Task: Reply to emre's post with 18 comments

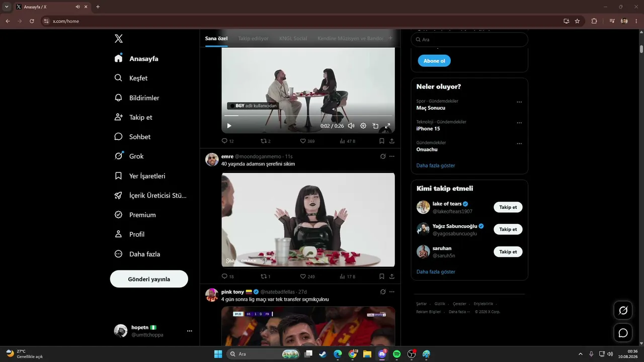Action: point(227,277)
